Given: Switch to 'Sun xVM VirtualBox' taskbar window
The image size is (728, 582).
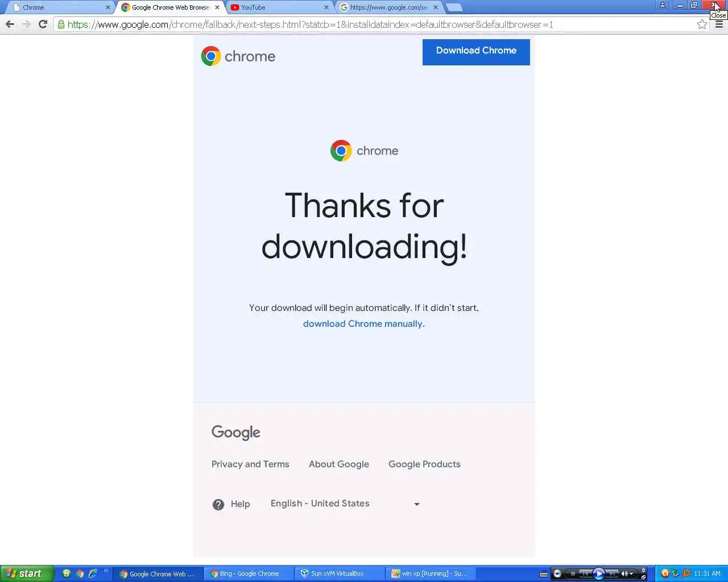Looking at the screenshot, I should pyautogui.click(x=340, y=573).
